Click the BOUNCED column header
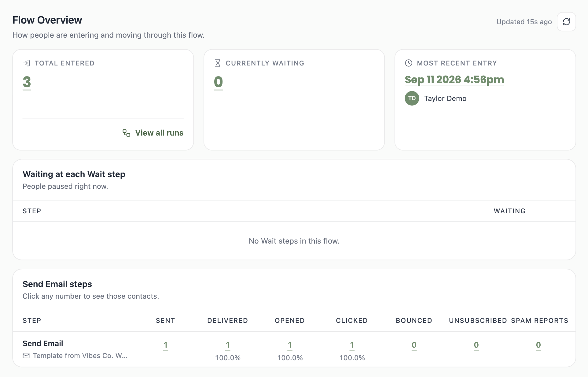The height and width of the screenshot is (377, 588). pos(414,320)
